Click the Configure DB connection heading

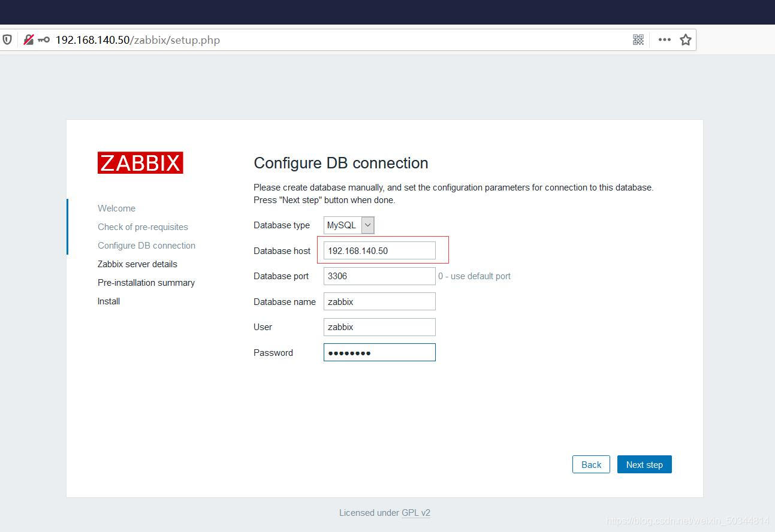click(x=341, y=163)
